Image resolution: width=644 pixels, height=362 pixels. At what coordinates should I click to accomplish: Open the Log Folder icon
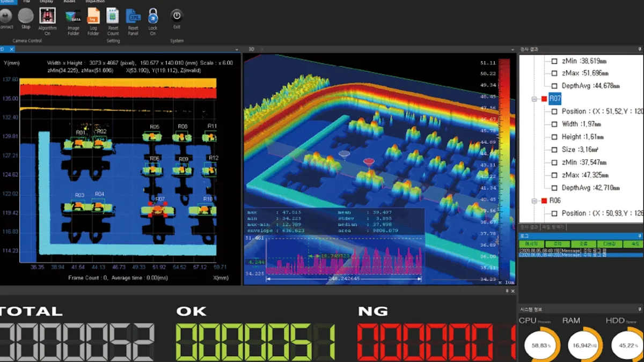93,16
